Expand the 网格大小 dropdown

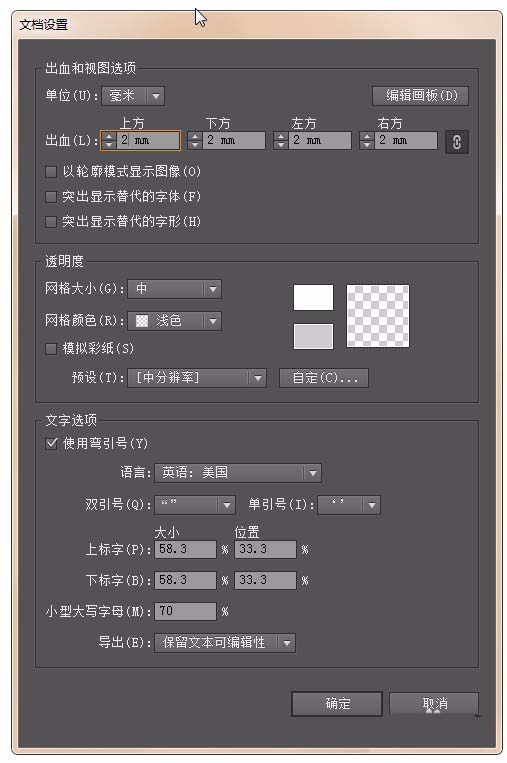(174, 289)
